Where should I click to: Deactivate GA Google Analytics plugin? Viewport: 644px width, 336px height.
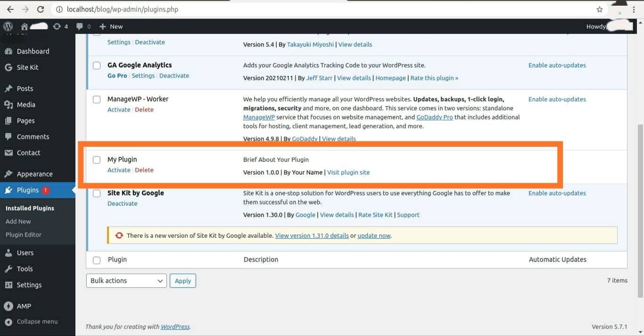tap(174, 76)
